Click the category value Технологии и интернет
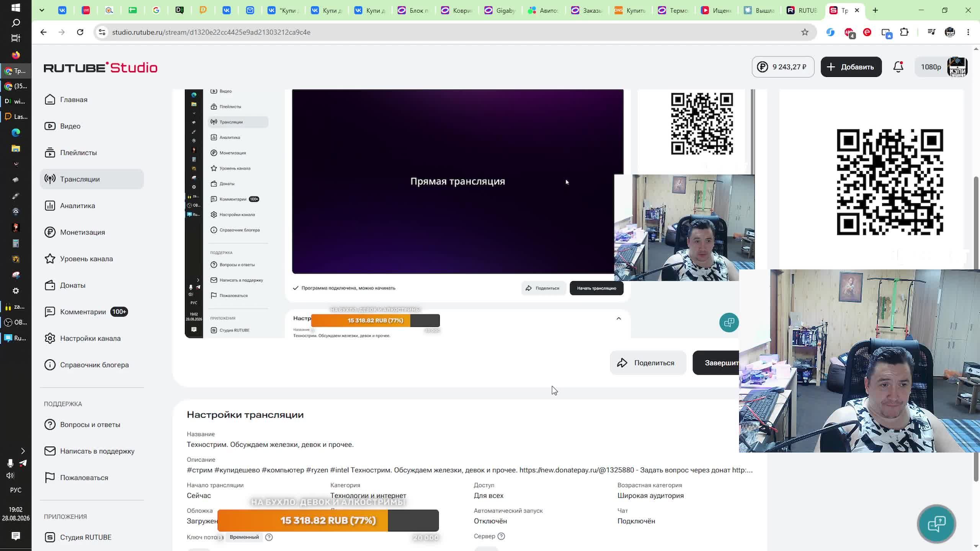Viewport: 980px width, 551px height. click(368, 495)
